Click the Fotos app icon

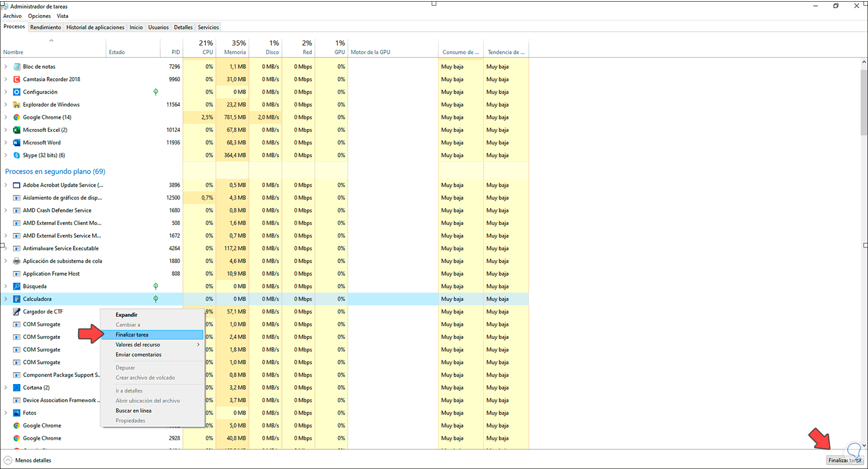click(17, 413)
